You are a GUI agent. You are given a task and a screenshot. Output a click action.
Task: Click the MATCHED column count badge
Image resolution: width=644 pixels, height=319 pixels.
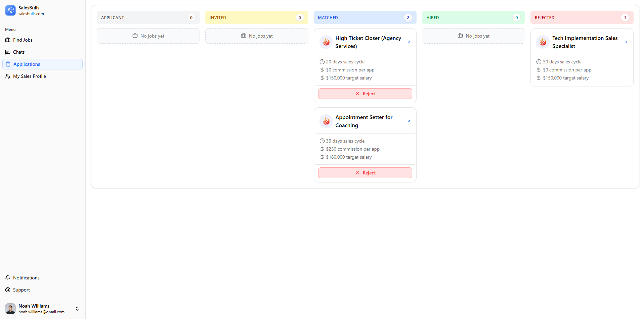408,17
